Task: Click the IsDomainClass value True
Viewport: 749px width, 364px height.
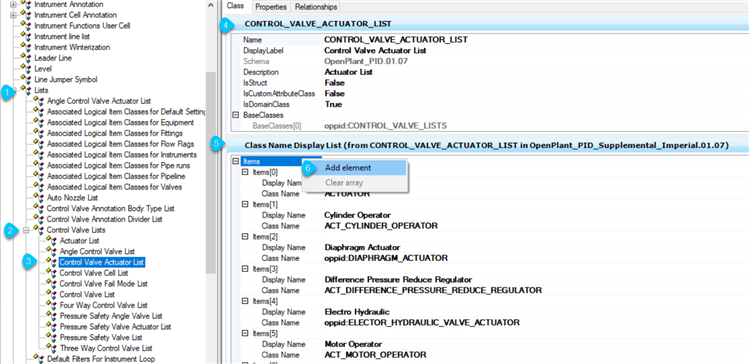Action: point(333,104)
